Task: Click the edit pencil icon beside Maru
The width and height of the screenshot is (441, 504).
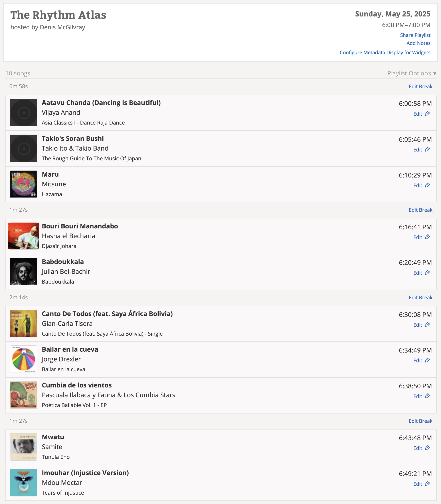Action: coord(427,185)
